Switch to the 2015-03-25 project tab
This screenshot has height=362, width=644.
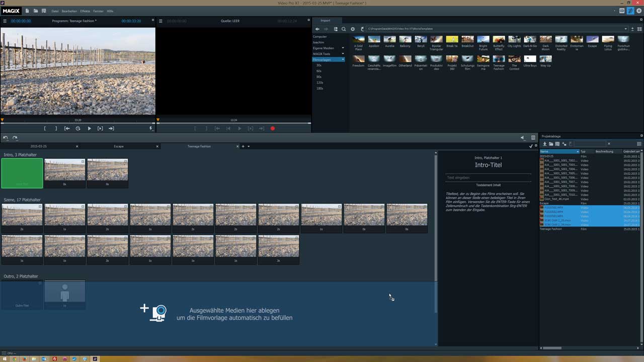click(x=39, y=146)
